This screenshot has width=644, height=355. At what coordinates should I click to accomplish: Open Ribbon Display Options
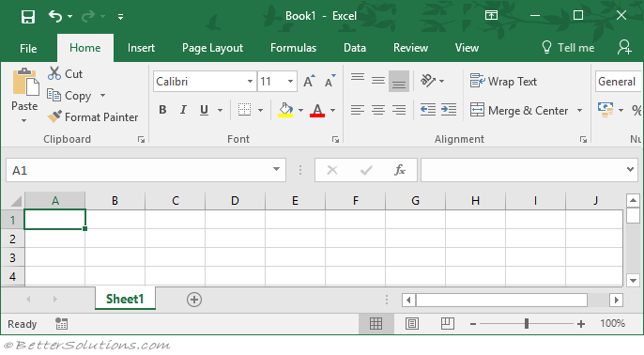[491, 16]
